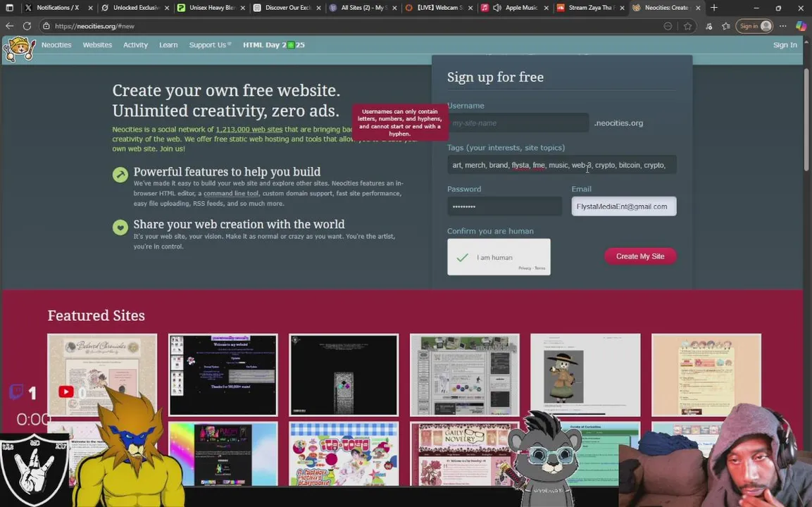Viewport: 812px width, 507px height.
Task: Click the browser Sign in profile button
Action: (754, 26)
